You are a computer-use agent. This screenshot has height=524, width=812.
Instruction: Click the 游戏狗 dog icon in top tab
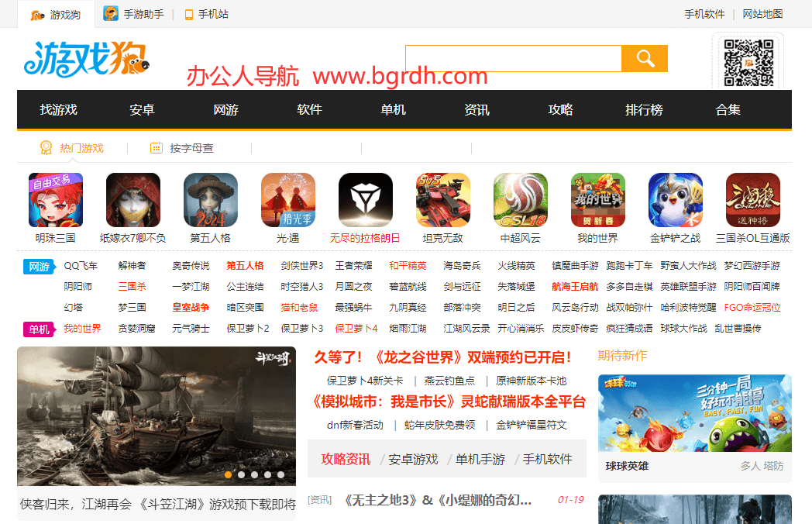click(37, 16)
